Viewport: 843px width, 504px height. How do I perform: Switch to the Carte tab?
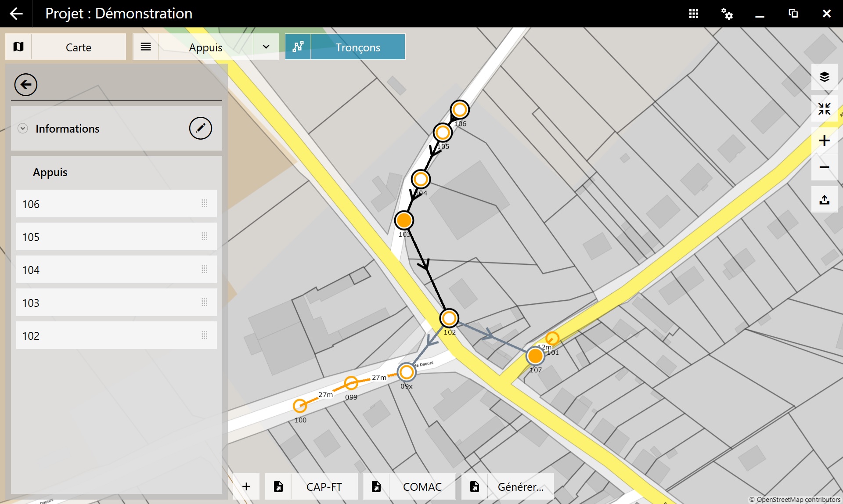pos(79,47)
